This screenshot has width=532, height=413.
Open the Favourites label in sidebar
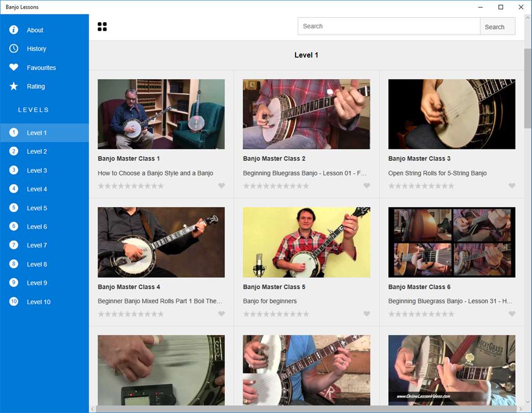41,67
